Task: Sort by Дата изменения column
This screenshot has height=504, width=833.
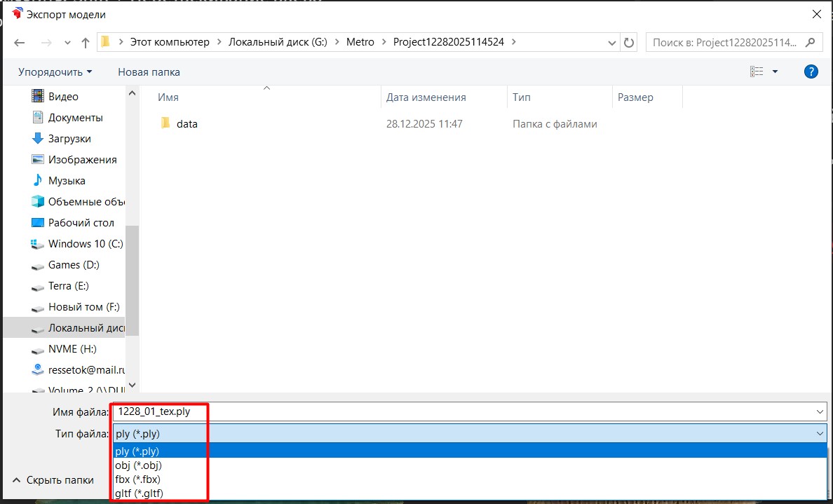Action: [426, 97]
